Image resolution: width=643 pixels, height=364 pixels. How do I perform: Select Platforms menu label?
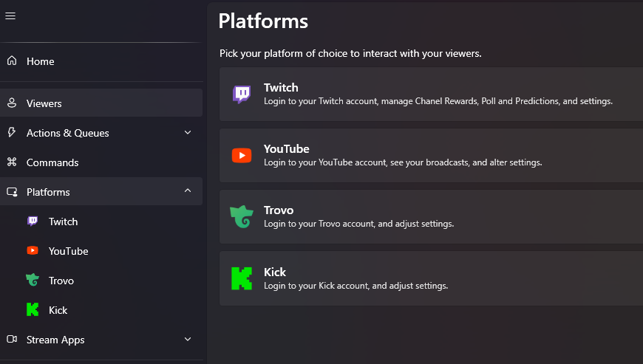[48, 192]
